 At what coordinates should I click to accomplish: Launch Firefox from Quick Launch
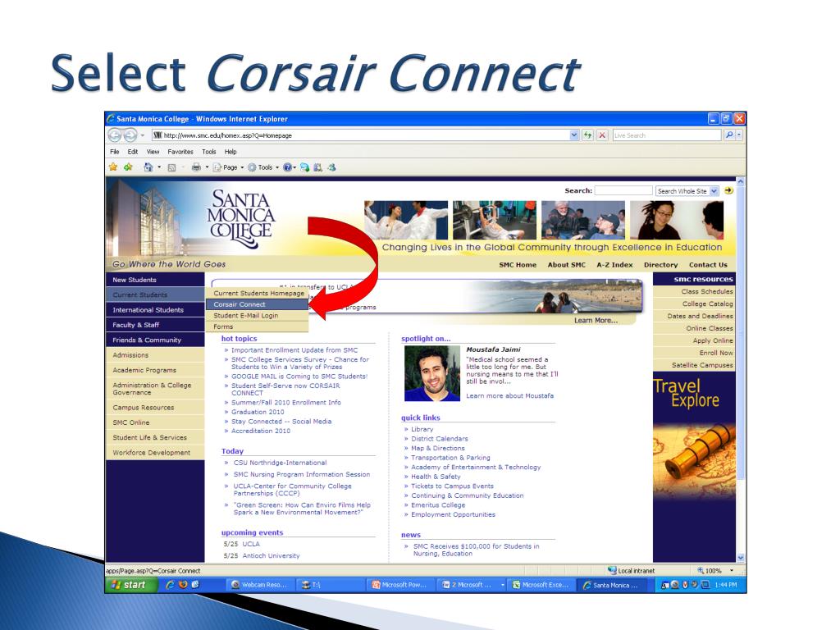coord(183,585)
